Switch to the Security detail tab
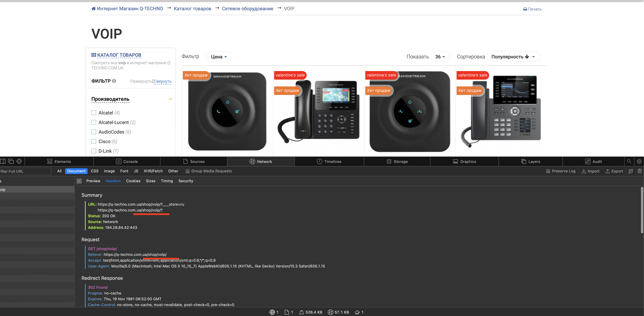The height and width of the screenshot is (316, 644). [x=186, y=181]
